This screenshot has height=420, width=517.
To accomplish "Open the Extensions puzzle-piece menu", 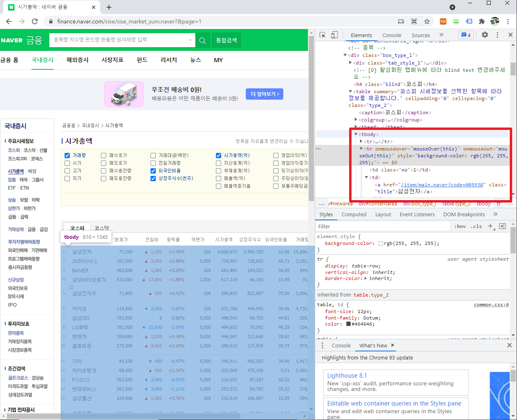I will 482,21.
